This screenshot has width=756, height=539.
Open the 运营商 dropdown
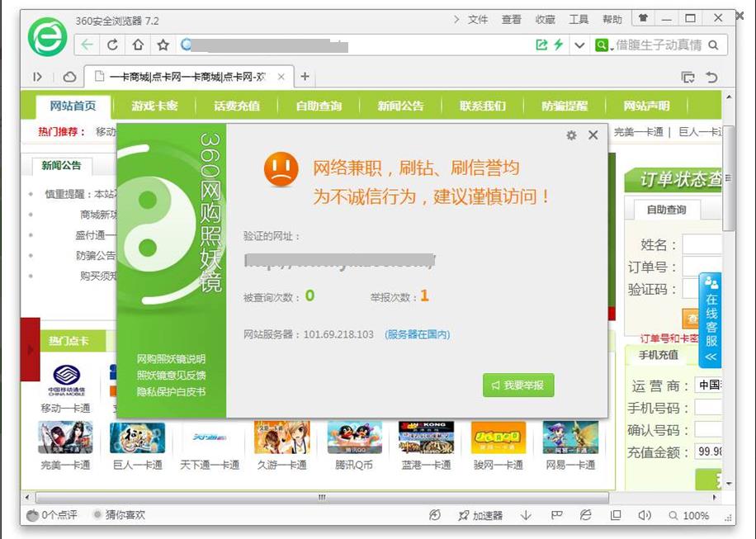708,385
